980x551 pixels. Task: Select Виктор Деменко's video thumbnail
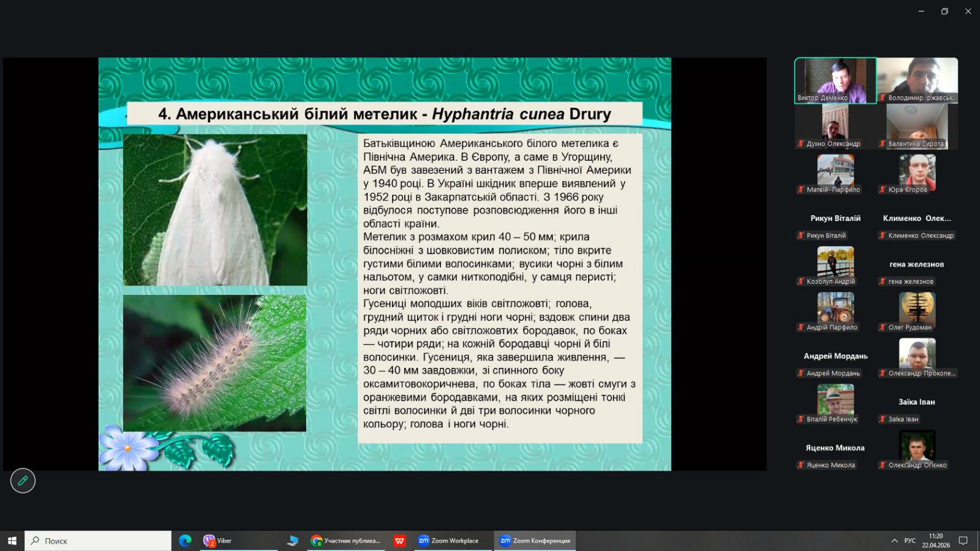coord(835,80)
